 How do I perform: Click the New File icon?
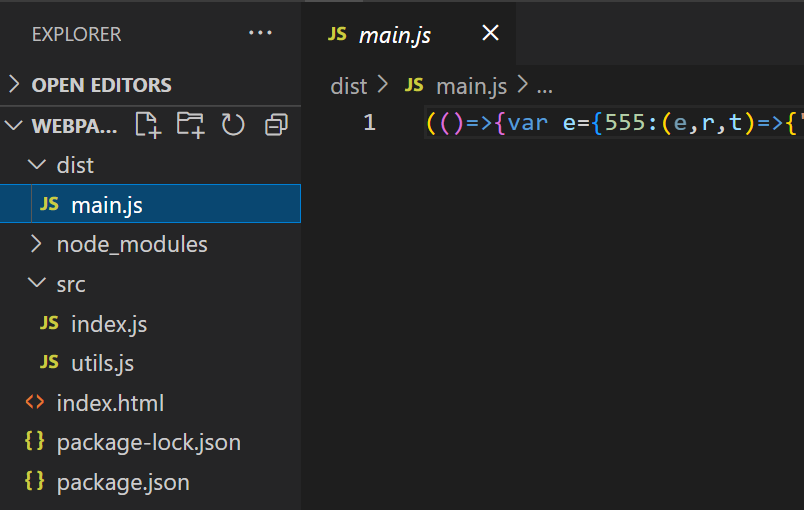pyautogui.click(x=148, y=125)
